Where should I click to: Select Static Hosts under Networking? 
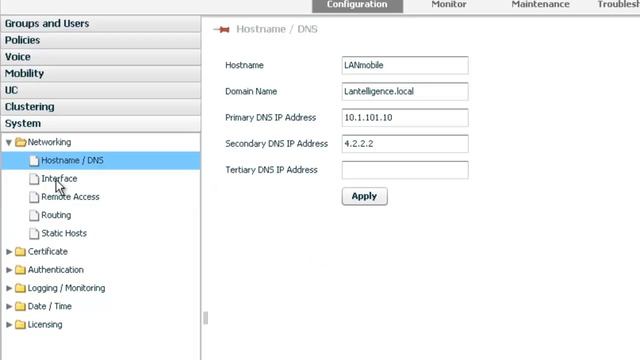[64, 233]
